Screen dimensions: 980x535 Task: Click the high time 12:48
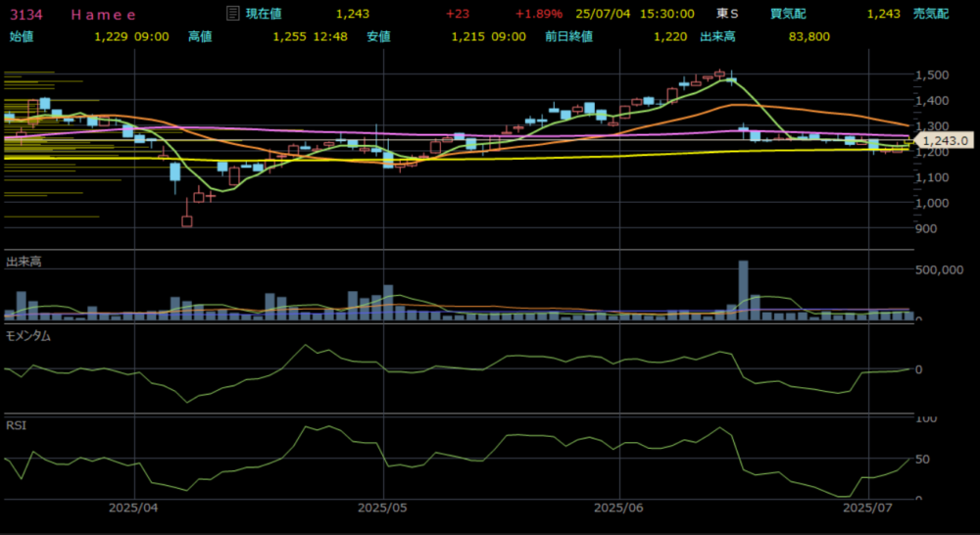[330, 36]
